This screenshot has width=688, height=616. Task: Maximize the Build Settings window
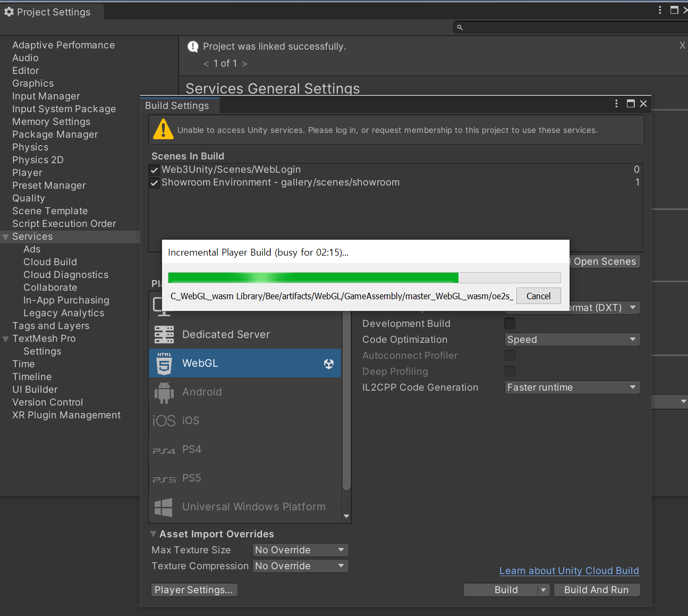631,104
